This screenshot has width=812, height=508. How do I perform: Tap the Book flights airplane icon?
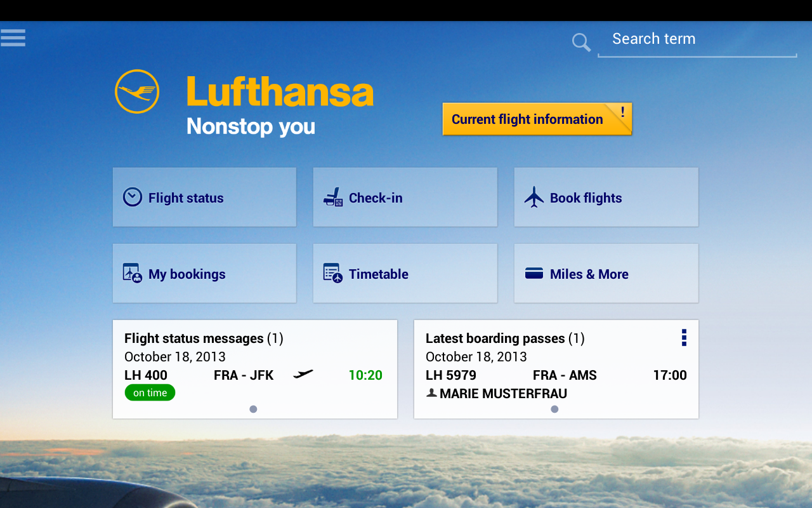(534, 197)
